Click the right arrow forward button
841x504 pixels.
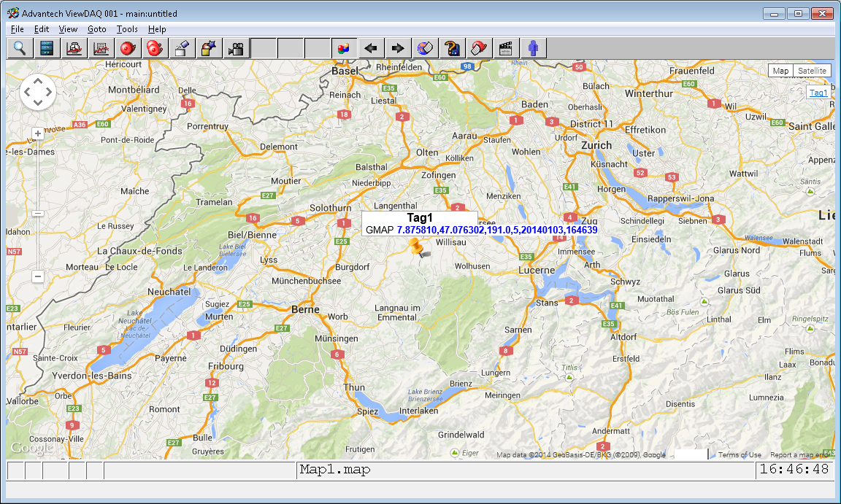398,49
